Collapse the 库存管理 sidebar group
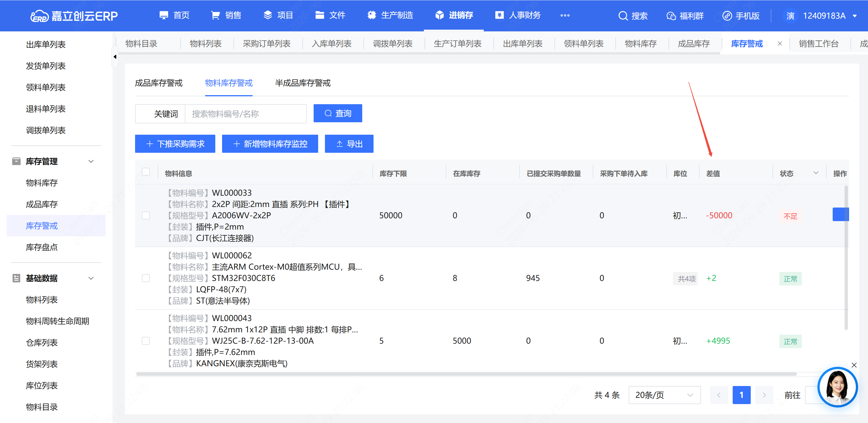The height and width of the screenshot is (423, 868). point(91,161)
